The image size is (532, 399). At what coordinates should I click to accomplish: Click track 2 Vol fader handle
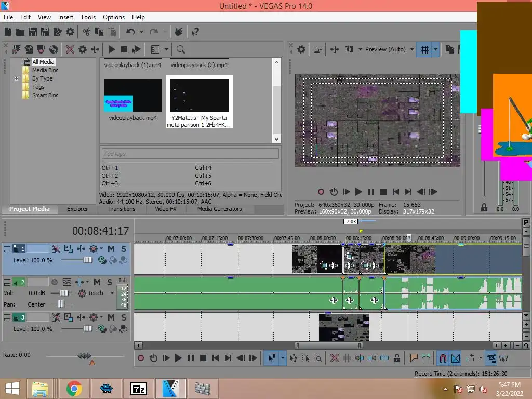pyautogui.click(x=63, y=293)
